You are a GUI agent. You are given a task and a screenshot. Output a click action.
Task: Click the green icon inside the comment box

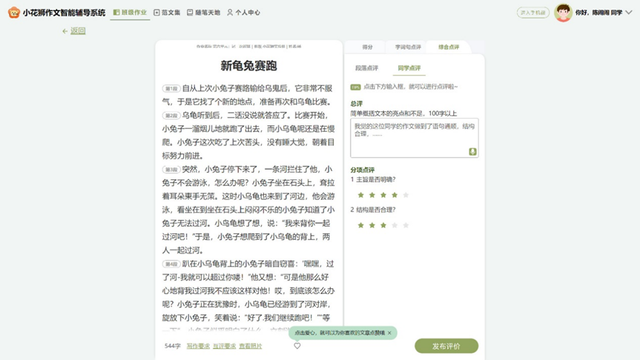[472, 151]
